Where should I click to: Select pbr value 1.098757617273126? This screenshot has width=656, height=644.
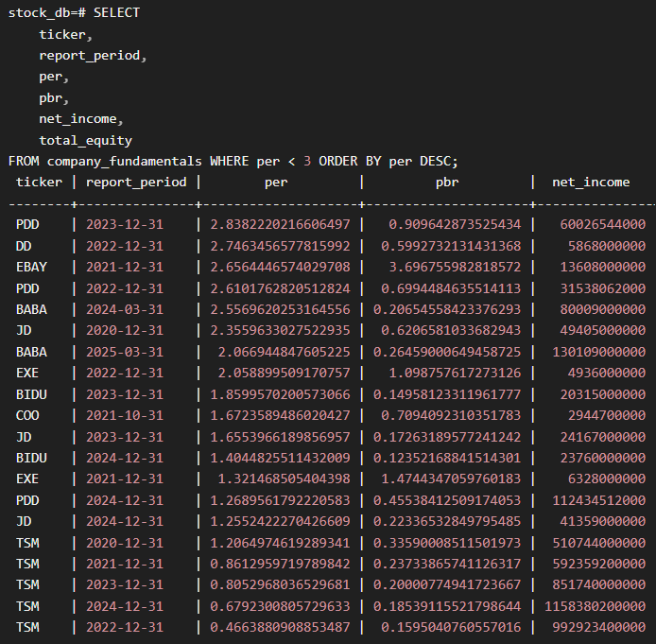455,373
